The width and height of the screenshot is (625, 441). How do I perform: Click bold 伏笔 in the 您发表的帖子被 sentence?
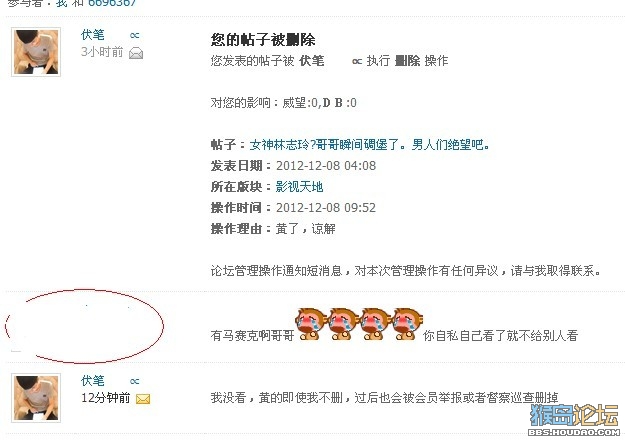[x=312, y=61]
